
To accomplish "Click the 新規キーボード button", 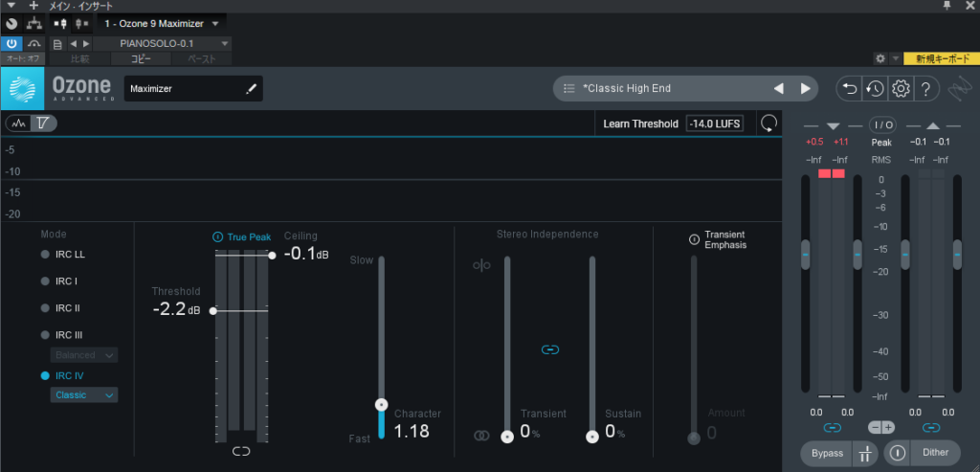I will click(940, 58).
